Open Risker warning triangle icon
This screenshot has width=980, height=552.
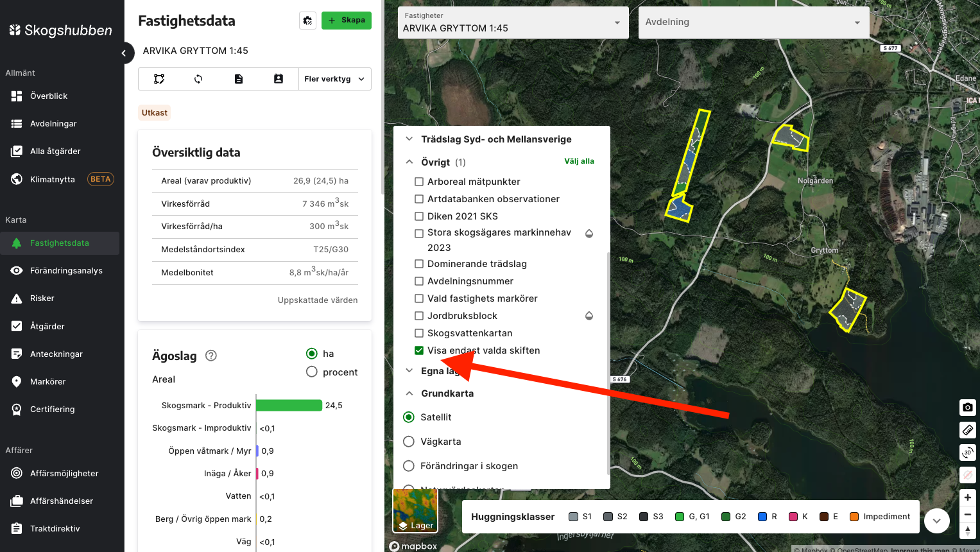17,298
